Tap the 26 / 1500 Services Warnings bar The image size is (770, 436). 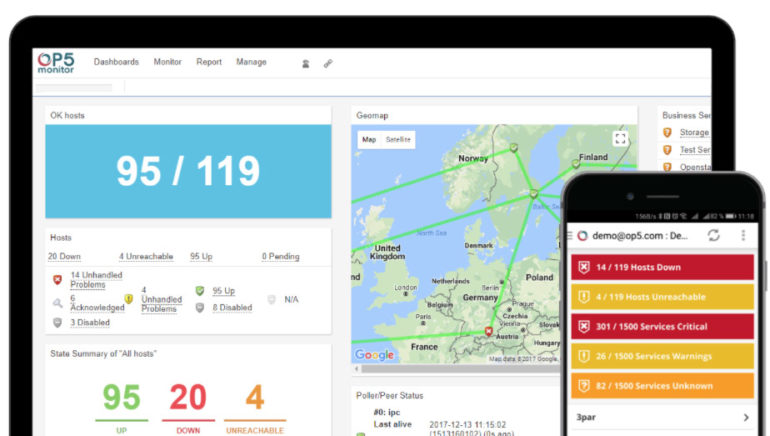[662, 356]
